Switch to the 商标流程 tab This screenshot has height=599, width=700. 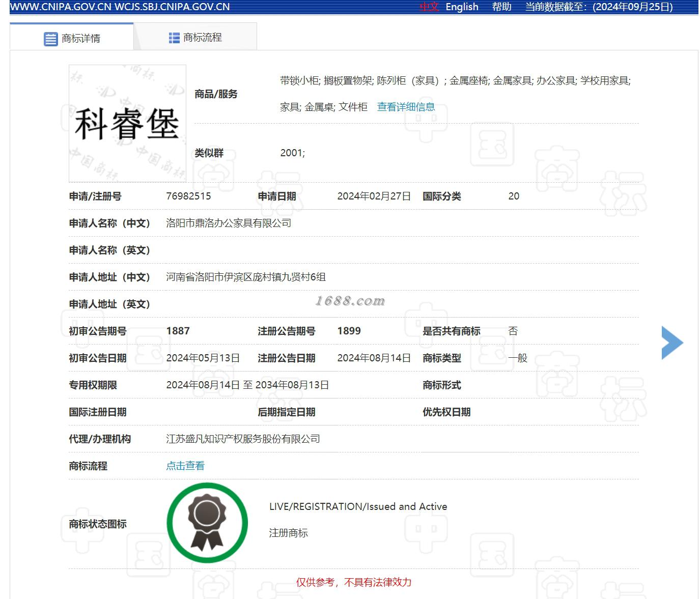pos(195,37)
